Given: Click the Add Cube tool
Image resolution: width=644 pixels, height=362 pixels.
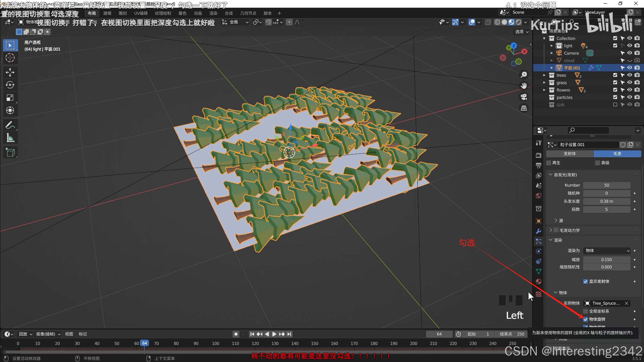Looking at the screenshot, I should tap(10, 152).
